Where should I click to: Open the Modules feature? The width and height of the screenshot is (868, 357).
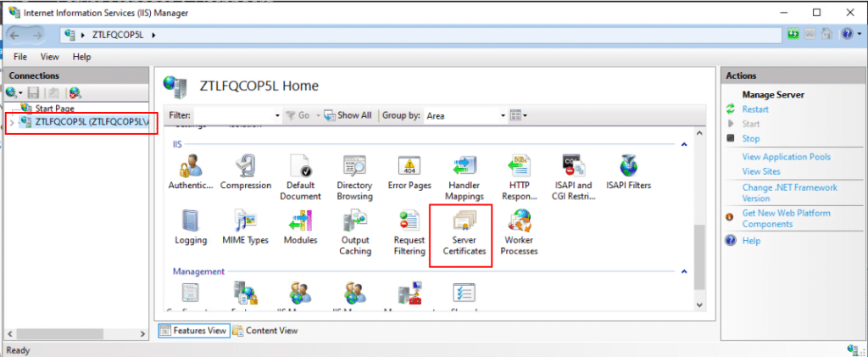(x=301, y=227)
